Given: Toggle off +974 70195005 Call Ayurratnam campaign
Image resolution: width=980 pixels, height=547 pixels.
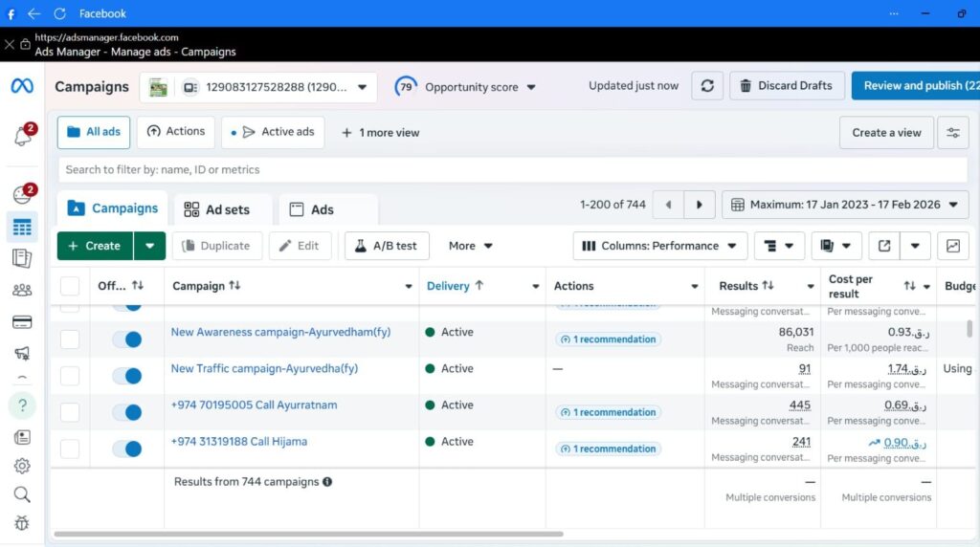Looking at the screenshot, I should [127, 412].
